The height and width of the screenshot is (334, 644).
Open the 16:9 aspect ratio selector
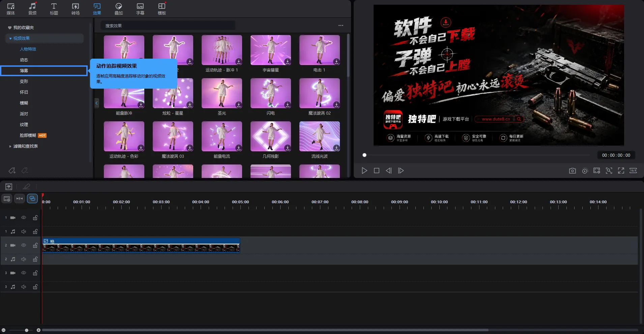coord(633,171)
